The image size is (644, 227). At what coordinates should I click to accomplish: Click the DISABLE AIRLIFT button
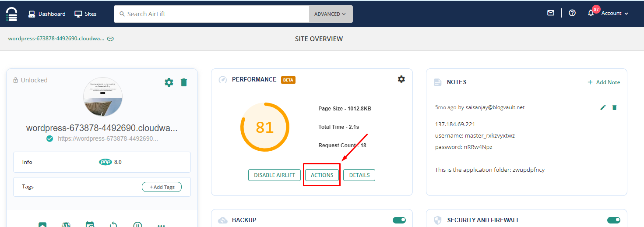[x=274, y=175]
